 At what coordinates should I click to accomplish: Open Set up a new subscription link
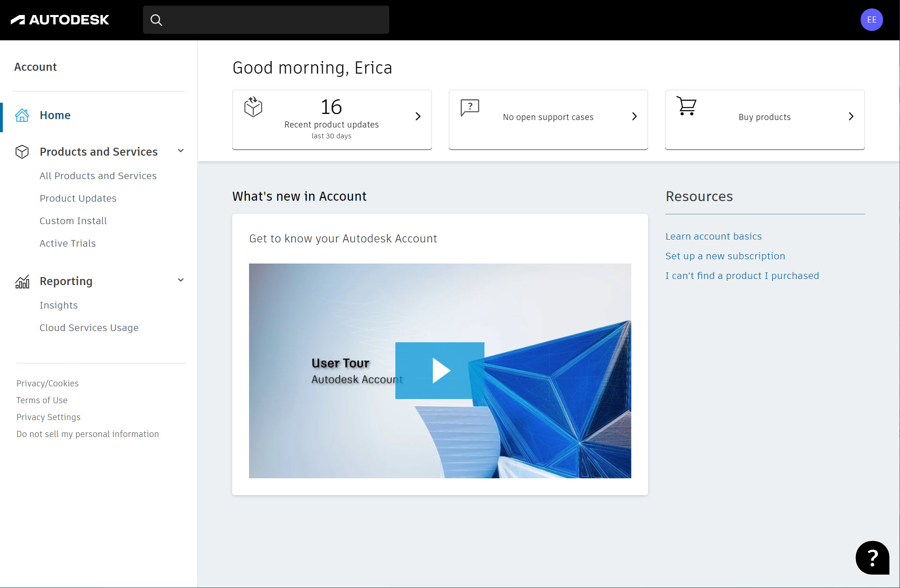[x=725, y=256]
